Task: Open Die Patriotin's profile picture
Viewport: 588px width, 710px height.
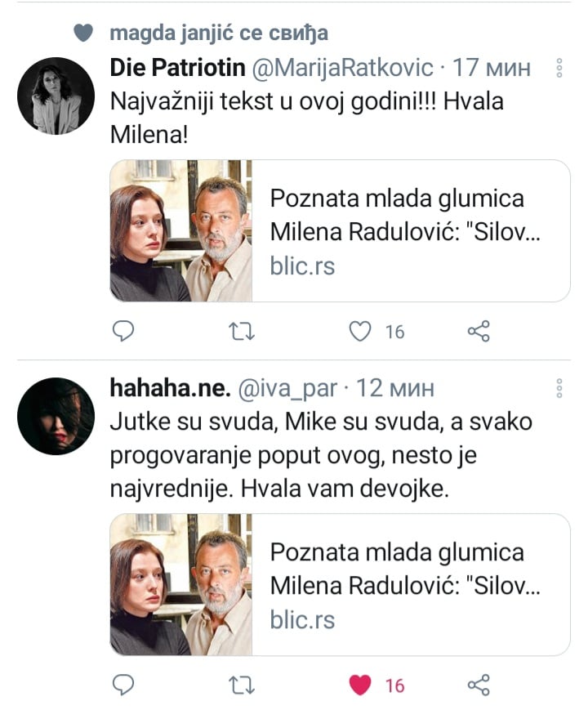Action: pyautogui.click(x=56, y=96)
